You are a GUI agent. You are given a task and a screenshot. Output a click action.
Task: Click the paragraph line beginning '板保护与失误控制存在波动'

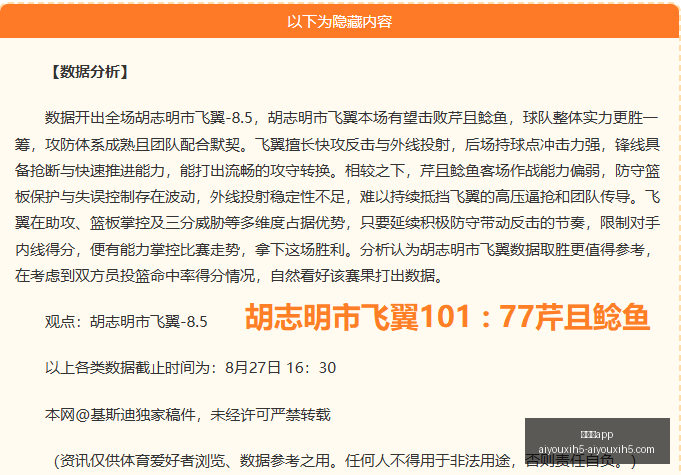click(x=337, y=197)
